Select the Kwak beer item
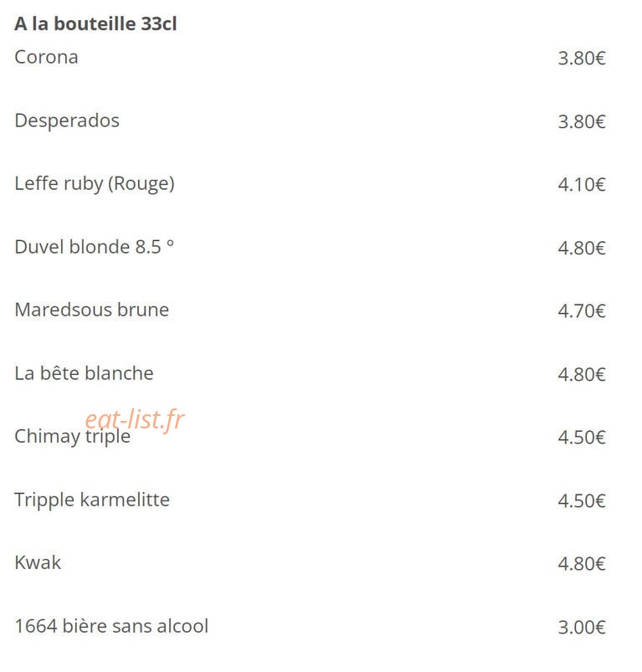The height and width of the screenshot is (672, 642). pyautogui.click(x=38, y=562)
